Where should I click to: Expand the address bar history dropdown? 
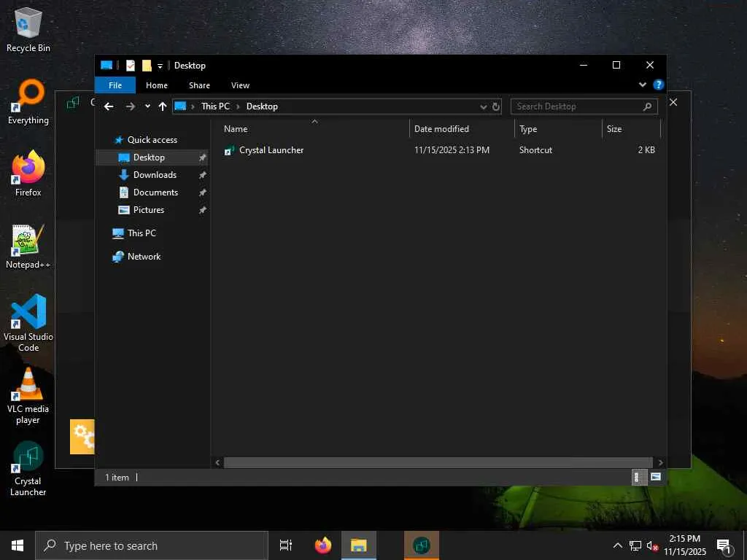coord(484,106)
